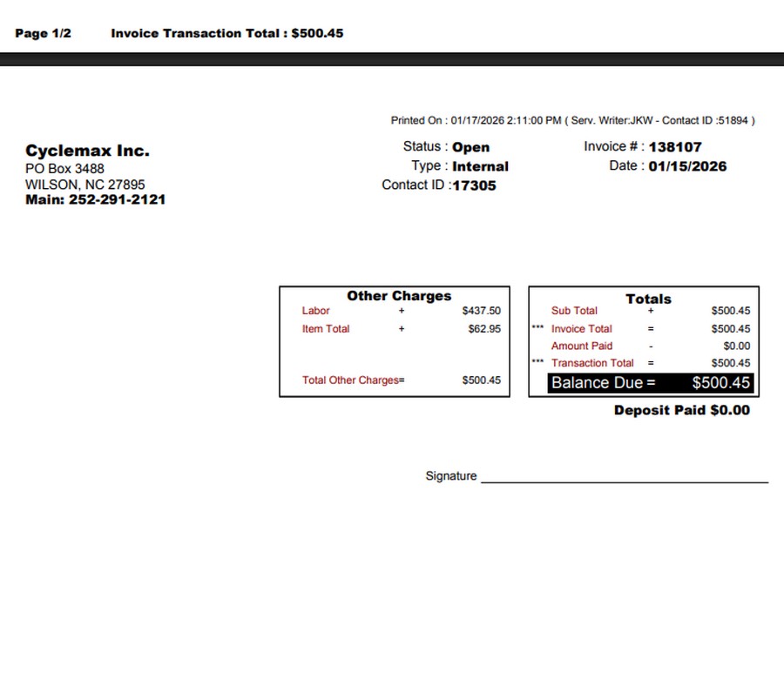This screenshot has height=679, width=784.
Task: Click the Status label
Action: tap(425, 146)
